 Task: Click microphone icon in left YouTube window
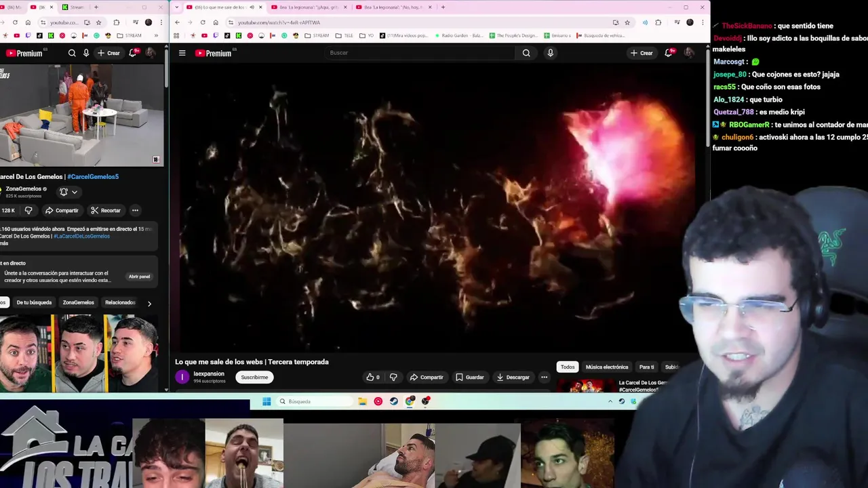point(86,53)
